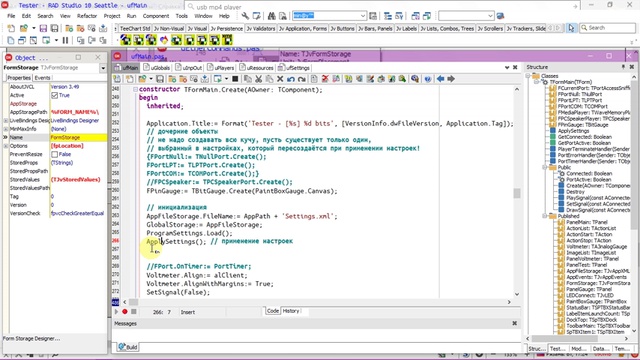Open the Jv Validators palette tab
Image resolution: width=640 pixels, height=360 pixels.
pyautogui.click(x=260, y=28)
